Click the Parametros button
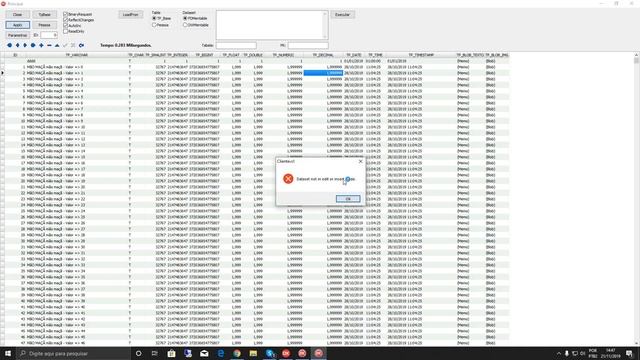The height and width of the screenshot is (360, 640). [18, 36]
